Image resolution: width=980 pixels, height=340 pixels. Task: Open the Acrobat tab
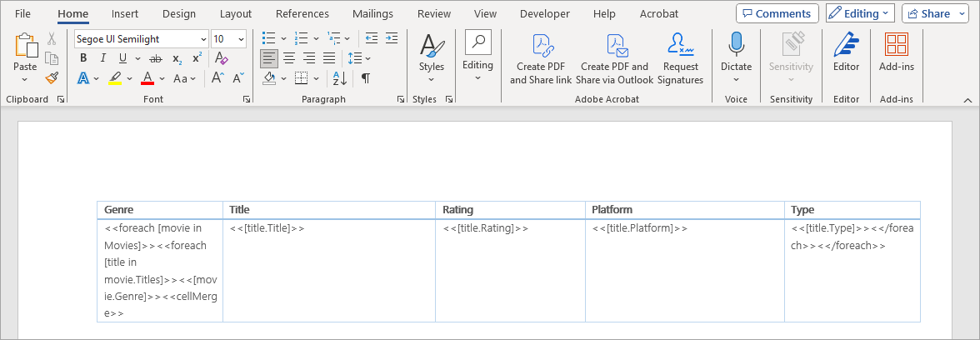[658, 13]
